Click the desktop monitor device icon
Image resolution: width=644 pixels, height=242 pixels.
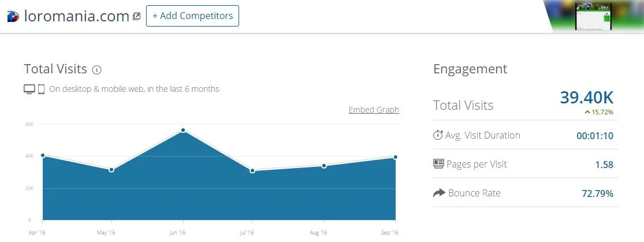(29, 89)
